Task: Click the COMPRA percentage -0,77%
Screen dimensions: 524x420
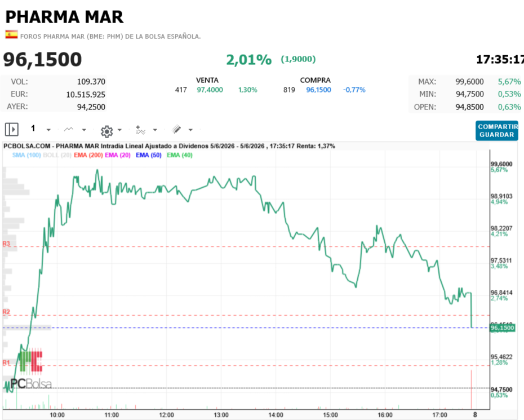Action: (x=354, y=90)
